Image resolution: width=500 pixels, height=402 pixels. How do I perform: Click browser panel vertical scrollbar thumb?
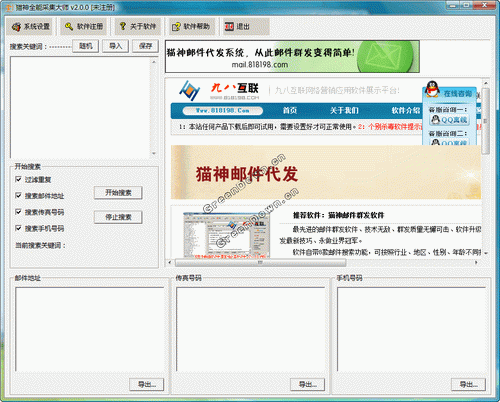click(486, 121)
